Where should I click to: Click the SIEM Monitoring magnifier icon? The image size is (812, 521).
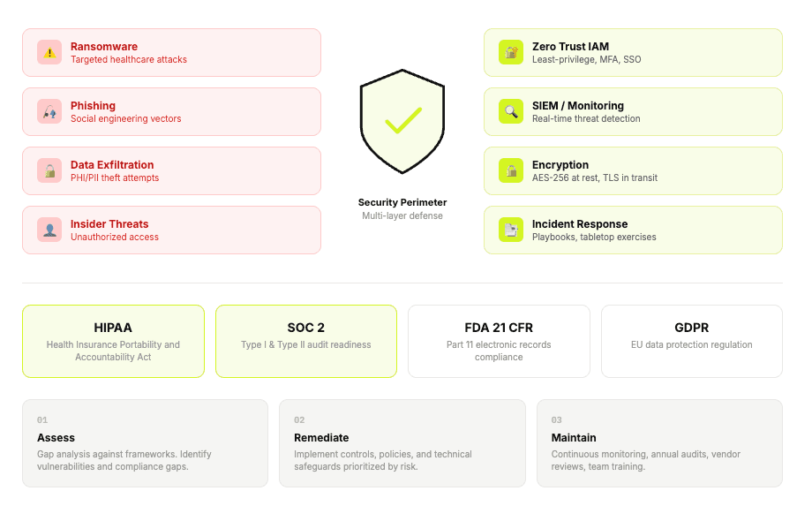pos(511,111)
